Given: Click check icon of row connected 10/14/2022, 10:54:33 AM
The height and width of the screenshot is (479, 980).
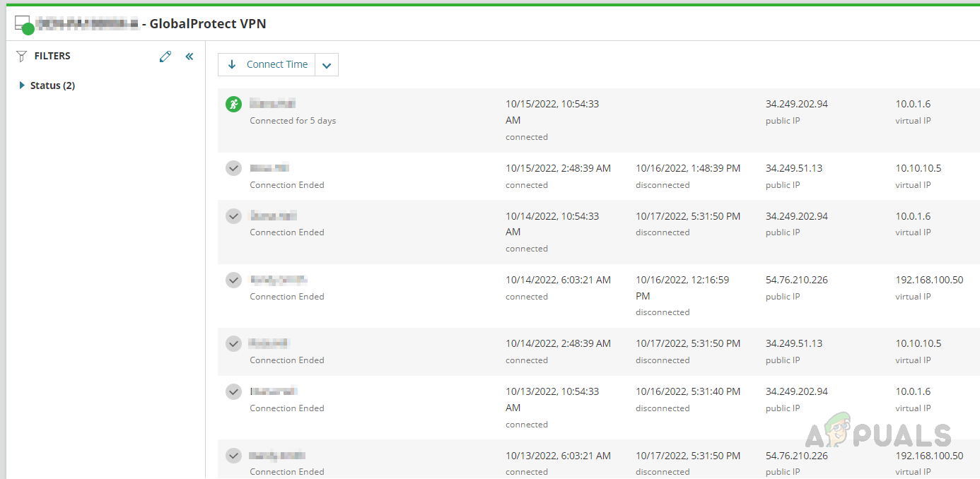Looking at the screenshot, I should click(x=233, y=216).
